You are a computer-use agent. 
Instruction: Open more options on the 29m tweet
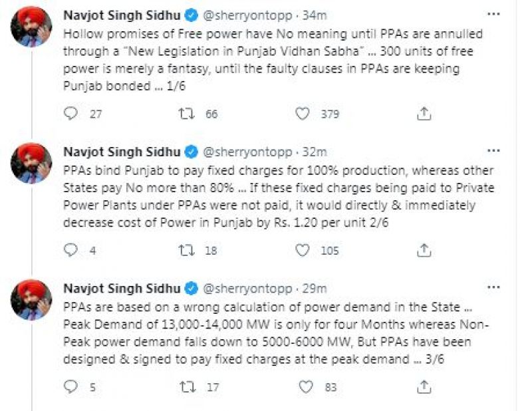[x=494, y=288]
